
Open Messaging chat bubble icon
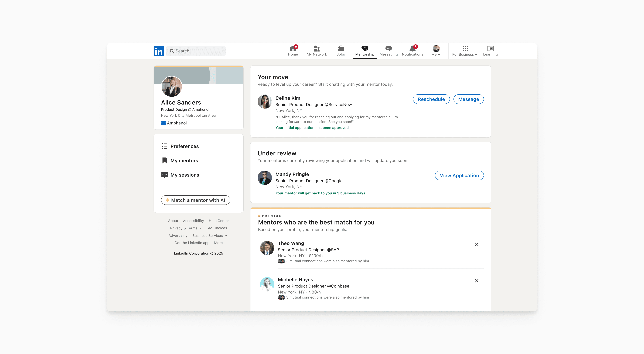(x=388, y=48)
